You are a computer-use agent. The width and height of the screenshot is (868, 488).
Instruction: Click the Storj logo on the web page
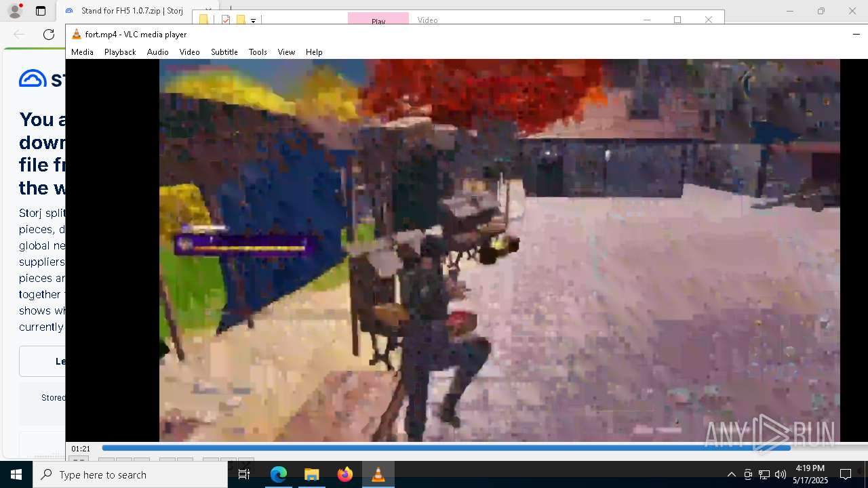pos(42,79)
